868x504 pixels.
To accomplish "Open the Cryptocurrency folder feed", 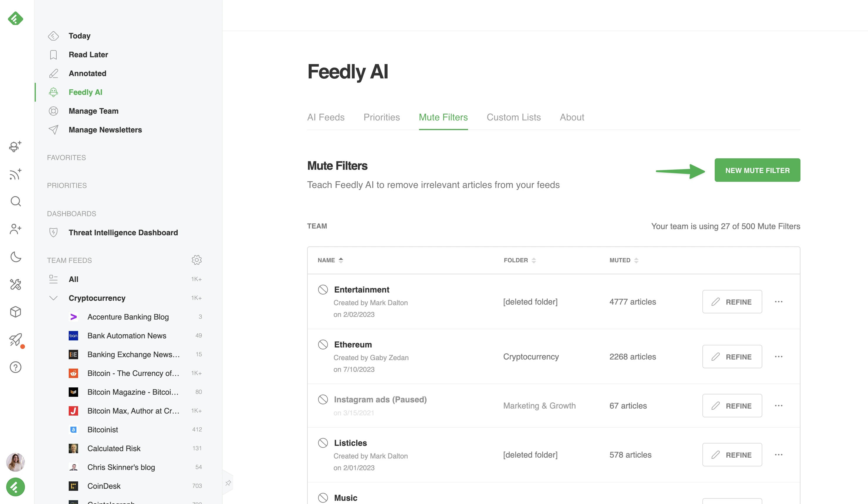I will (97, 298).
